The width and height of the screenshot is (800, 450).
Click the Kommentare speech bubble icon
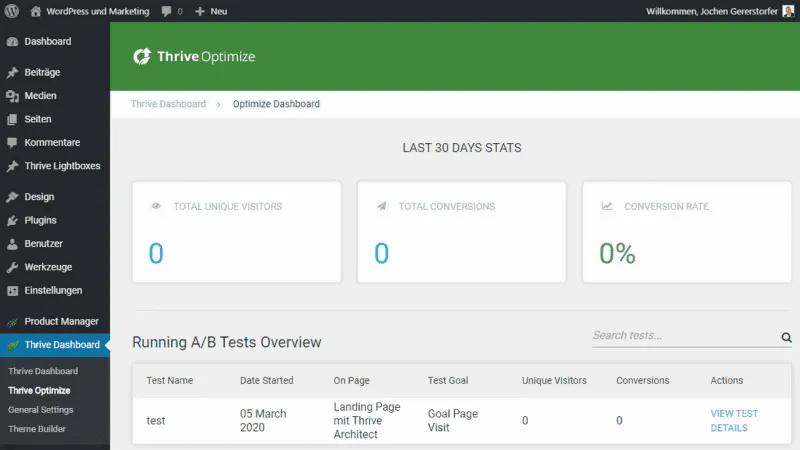click(12, 143)
